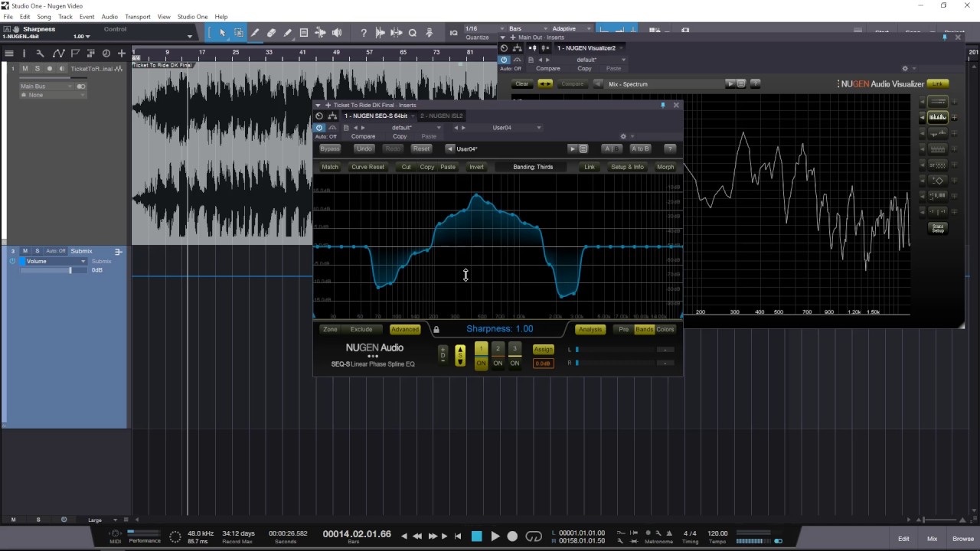Viewport: 980px width, 551px height.
Task: Toggle the A|B comparison in SEQ-S
Action: point(611,148)
